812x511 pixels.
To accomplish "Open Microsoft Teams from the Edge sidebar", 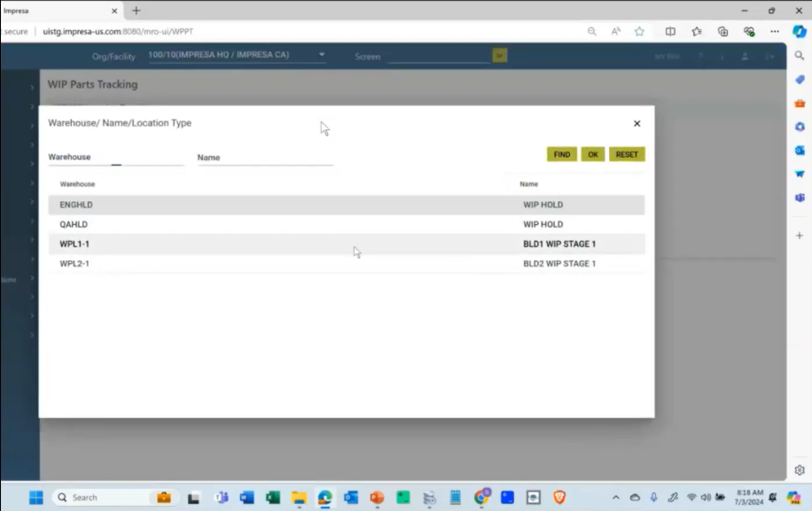I will coord(799,198).
